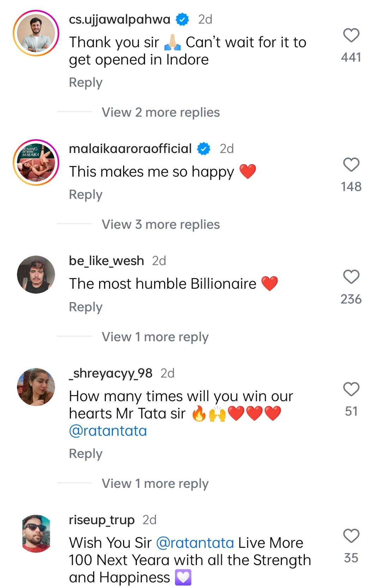Screen dimensions: 381x588
Task: Reply to be_like_wesh's comment
Action: point(86,307)
